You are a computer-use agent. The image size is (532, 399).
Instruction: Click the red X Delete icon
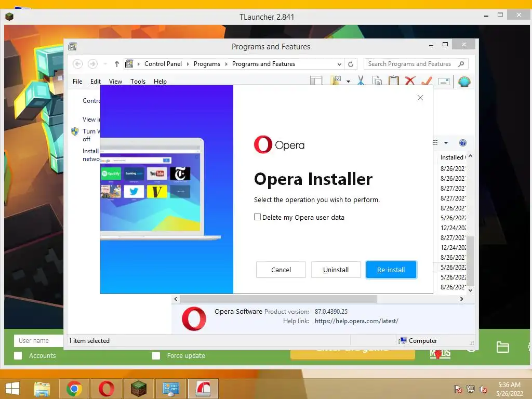410,81
